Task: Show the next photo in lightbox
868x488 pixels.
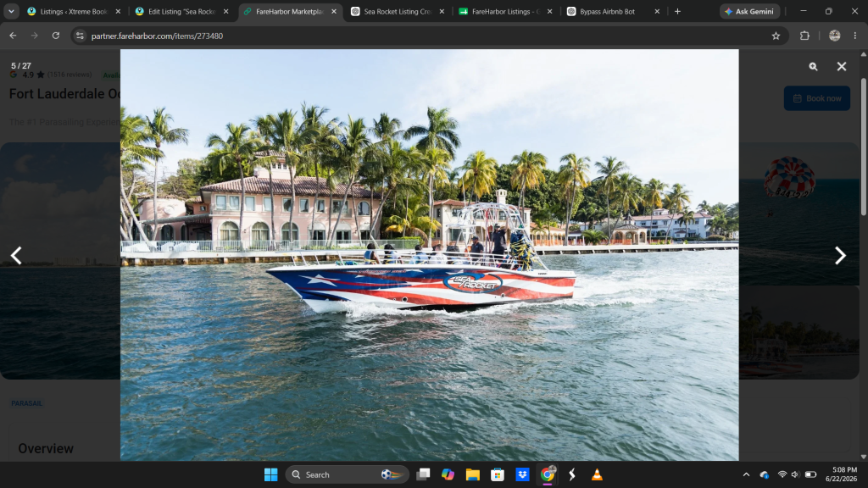Action: click(840, 256)
